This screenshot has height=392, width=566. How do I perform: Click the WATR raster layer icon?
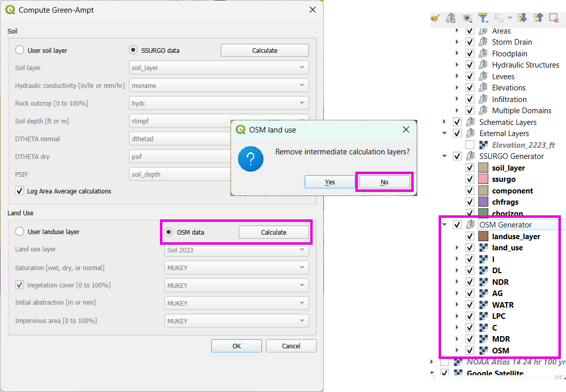click(483, 305)
